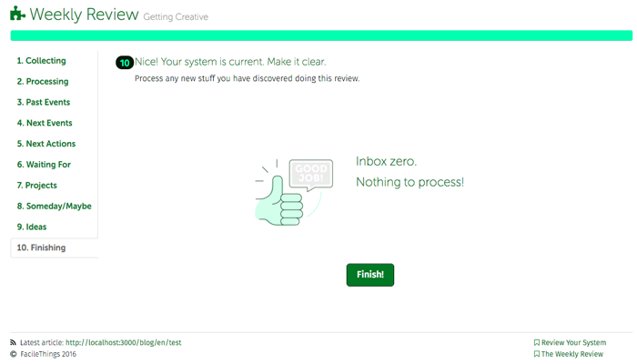Viewport: 637px width, 364px height.
Task: Go to the Projects step
Action: (x=37, y=186)
